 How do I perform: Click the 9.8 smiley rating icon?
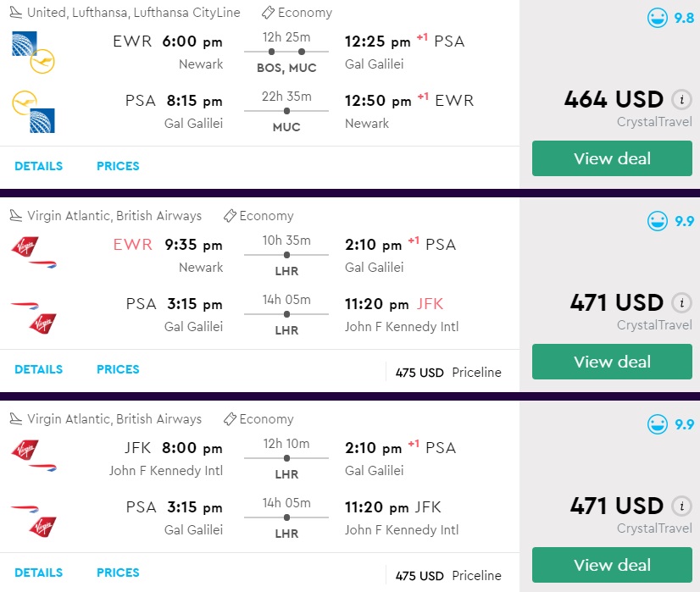click(658, 18)
